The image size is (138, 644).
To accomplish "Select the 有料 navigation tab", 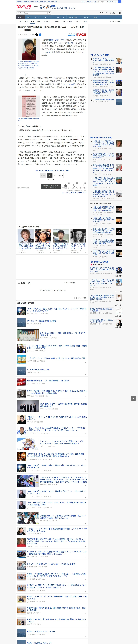I will tap(95, 17).
